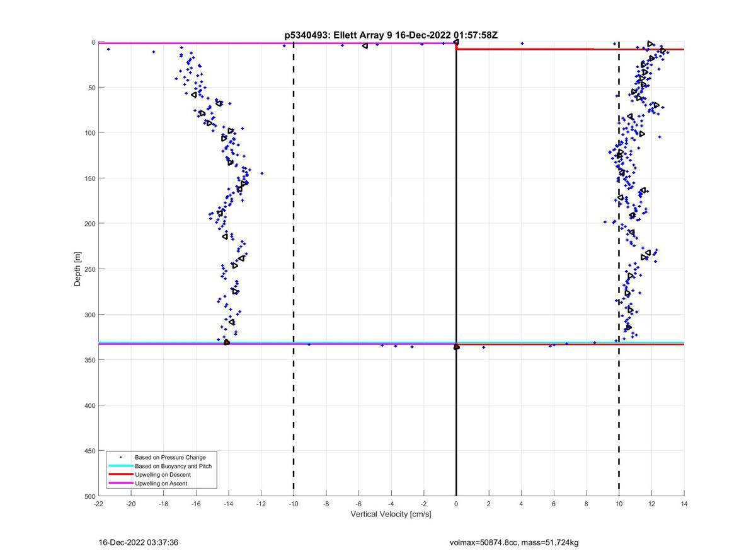Click the red line swatch in legend
This screenshot has width=756, height=558.
tap(121, 475)
